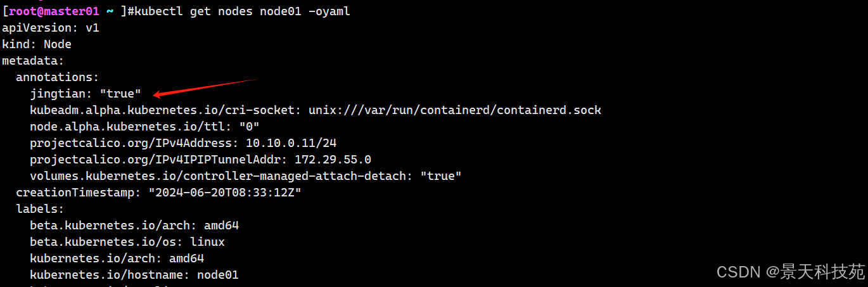
Task: Click the controller-managed-attach-detach annotation line
Action: click(246, 176)
